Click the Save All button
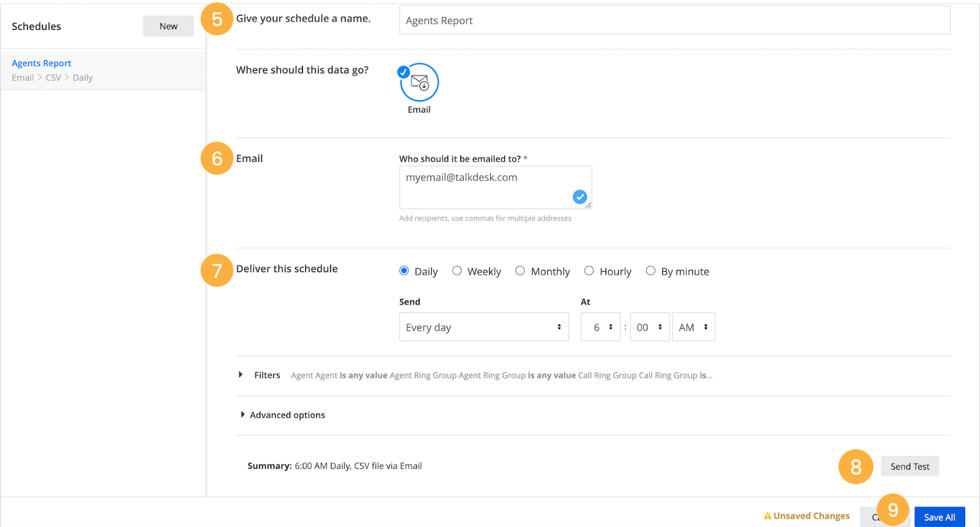The height and width of the screenshot is (527, 980). click(939, 517)
